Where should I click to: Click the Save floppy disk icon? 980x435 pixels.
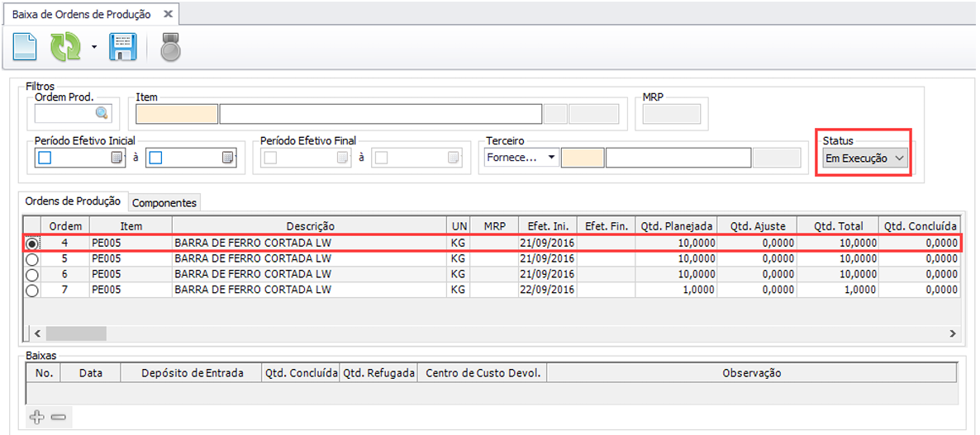point(122,47)
